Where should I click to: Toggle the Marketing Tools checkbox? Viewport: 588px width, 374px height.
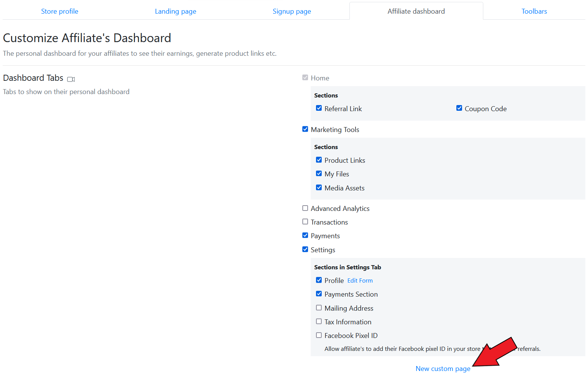[x=305, y=129]
